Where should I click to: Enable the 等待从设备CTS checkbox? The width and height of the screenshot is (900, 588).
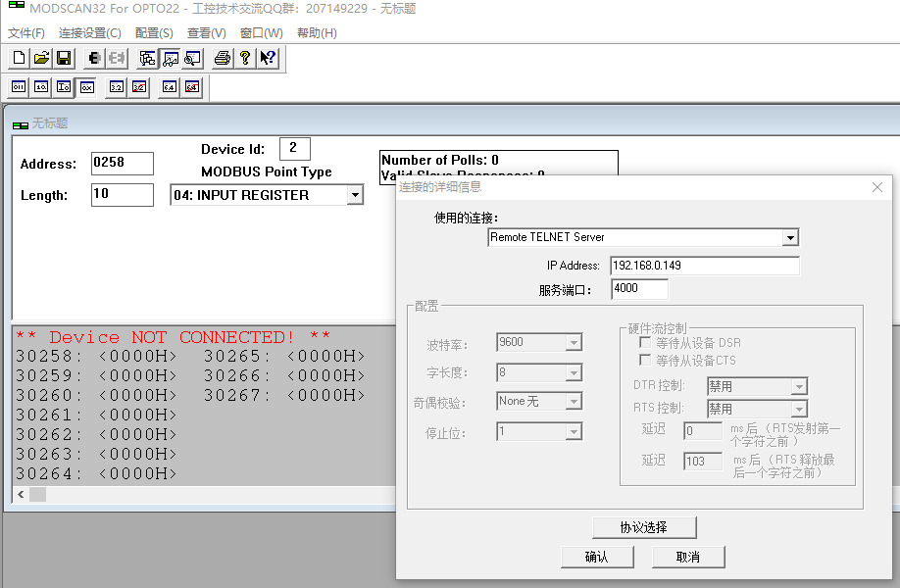click(645, 361)
